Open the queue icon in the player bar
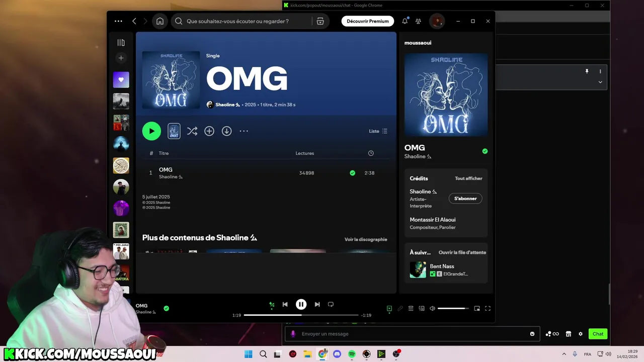This screenshot has height=362, width=644. [x=411, y=309]
